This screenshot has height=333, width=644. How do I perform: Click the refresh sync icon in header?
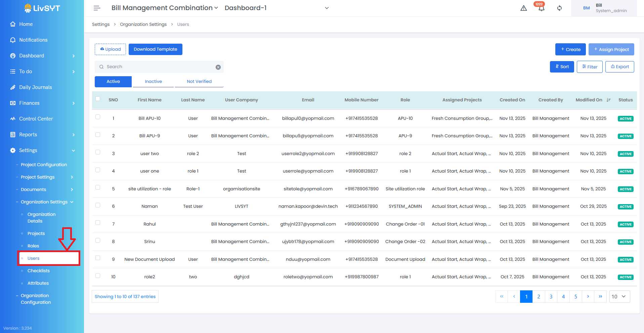click(x=559, y=8)
